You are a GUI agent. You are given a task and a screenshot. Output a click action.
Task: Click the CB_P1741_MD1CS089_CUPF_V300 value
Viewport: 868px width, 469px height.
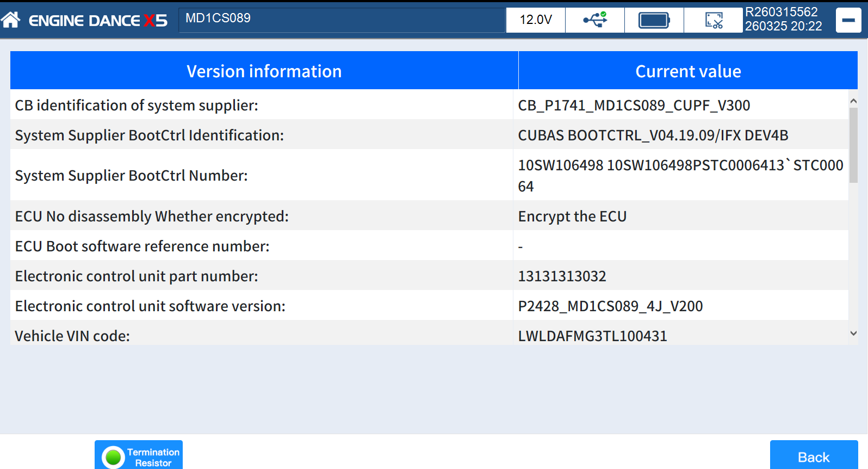[634, 105]
